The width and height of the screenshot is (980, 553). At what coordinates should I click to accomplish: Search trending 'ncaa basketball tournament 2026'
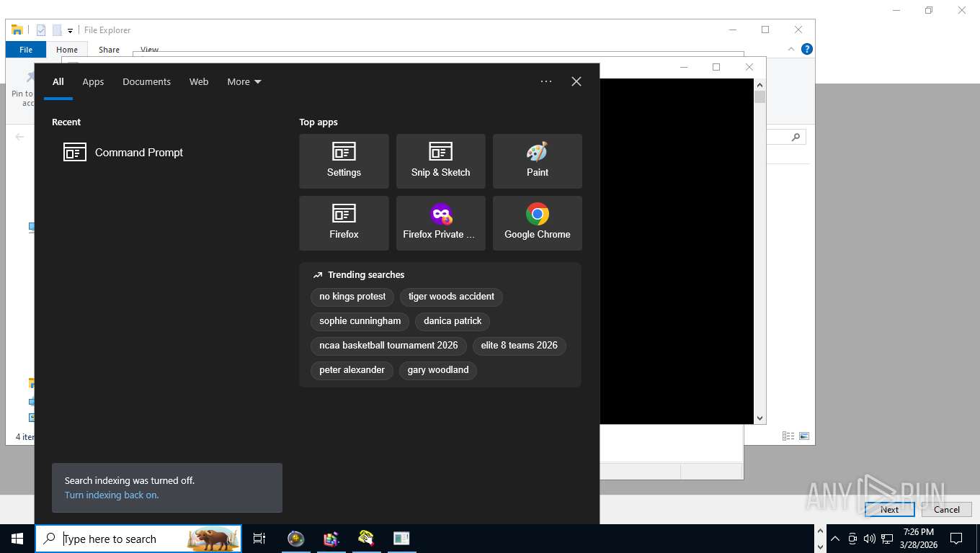click(x=388, y=346)
